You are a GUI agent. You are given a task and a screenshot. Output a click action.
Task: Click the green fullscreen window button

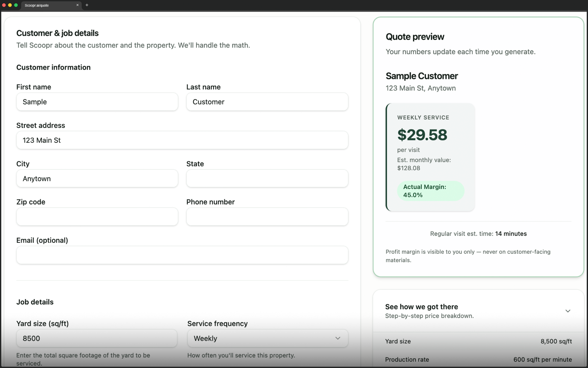pyautogui.click(x=16, y=5)
